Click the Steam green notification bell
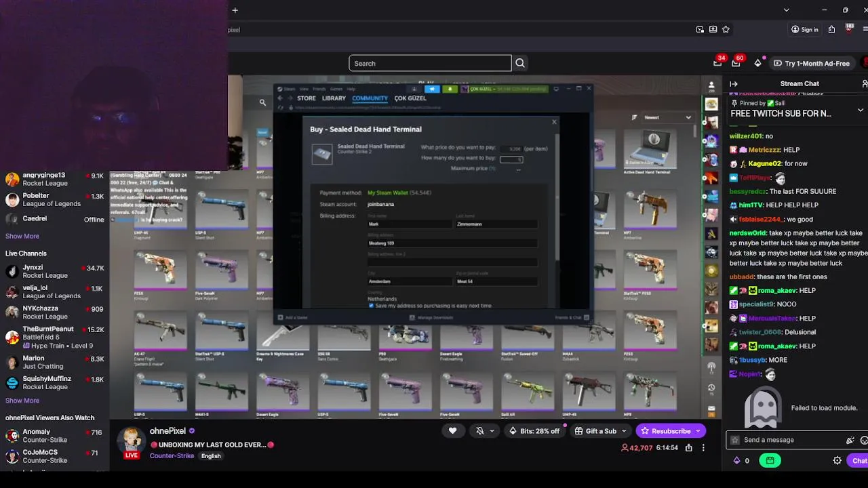This screenshot has height=488, width=868. (x=450, y=89)
